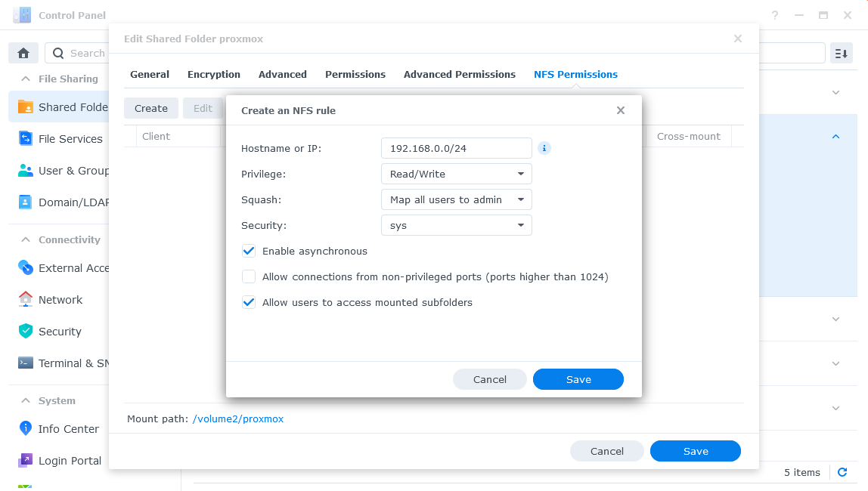This screenshot has height=491, width=868.
Task: Open the /volume2/proxmox mount path link
Action: coord(238,418)
